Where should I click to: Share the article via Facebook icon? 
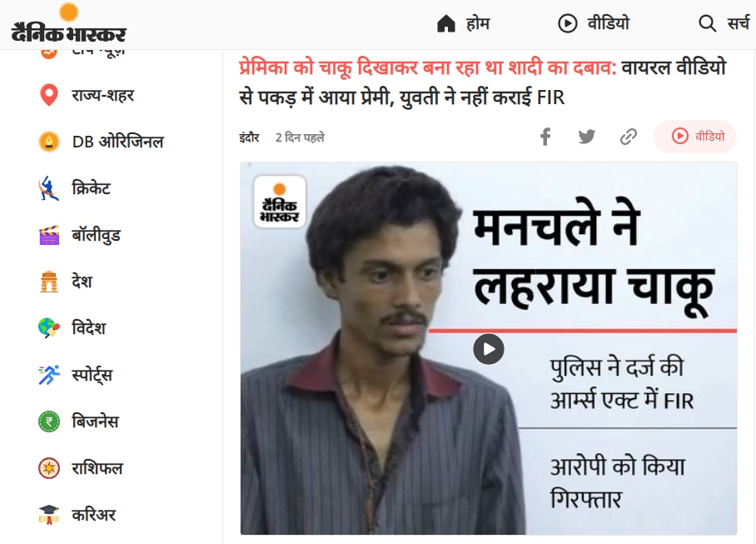pyautogui.click(x=545, y=137)
